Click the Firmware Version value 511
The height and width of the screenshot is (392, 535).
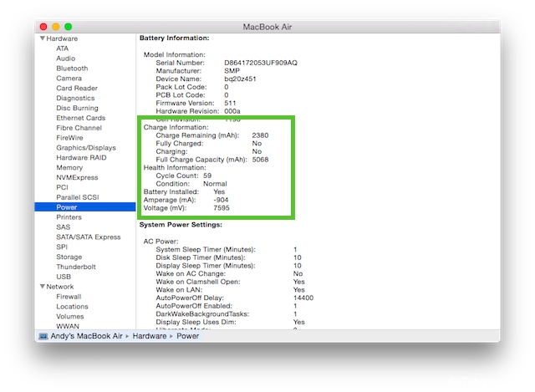[230, 103]
